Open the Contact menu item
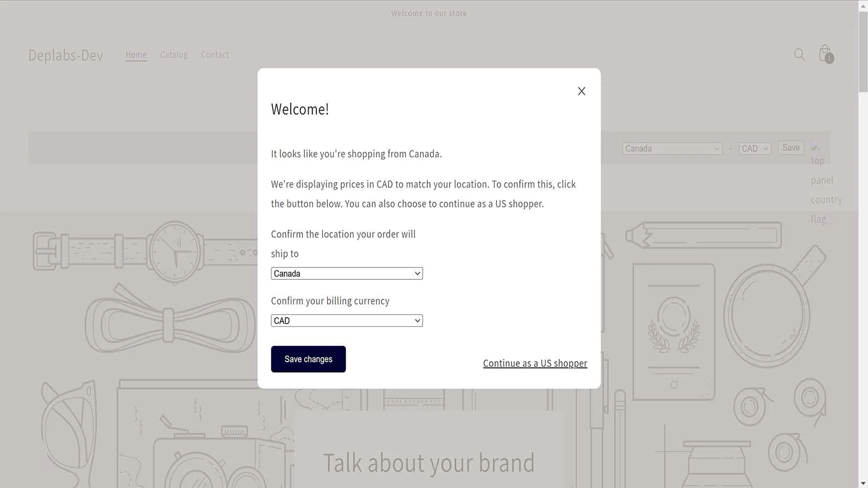 (215, 55)
